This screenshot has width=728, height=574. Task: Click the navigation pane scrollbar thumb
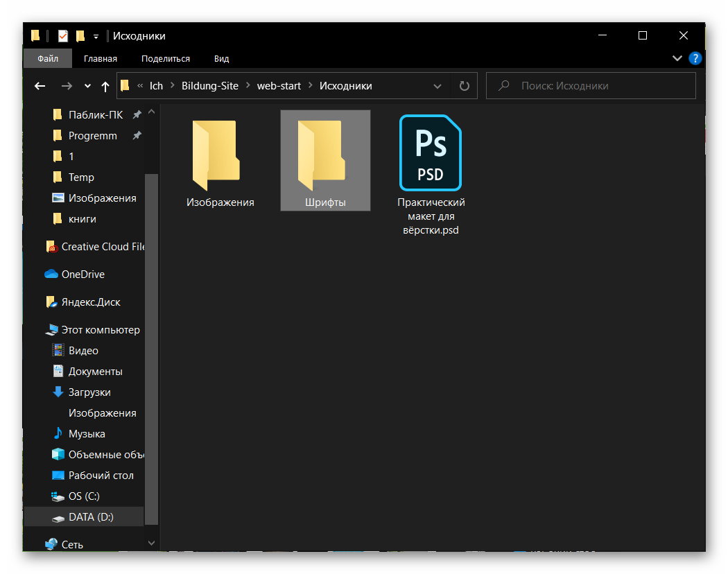(151, 349)
